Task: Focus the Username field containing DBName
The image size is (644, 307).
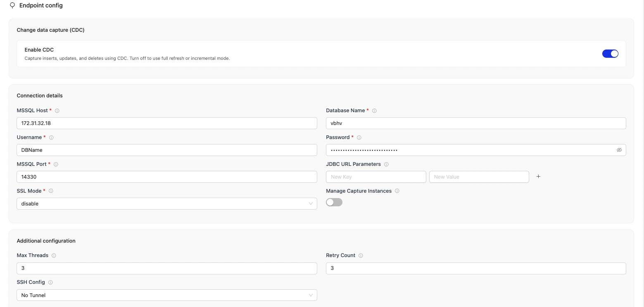Action: point(167,150)
